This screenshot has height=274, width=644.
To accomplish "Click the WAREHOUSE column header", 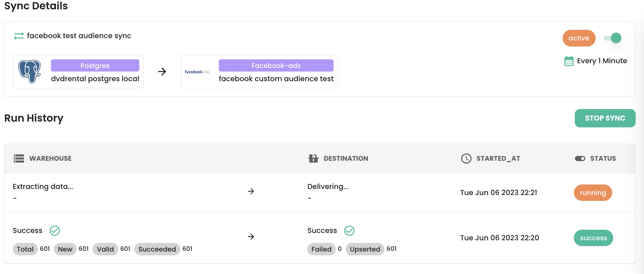I will click(50, 158).
